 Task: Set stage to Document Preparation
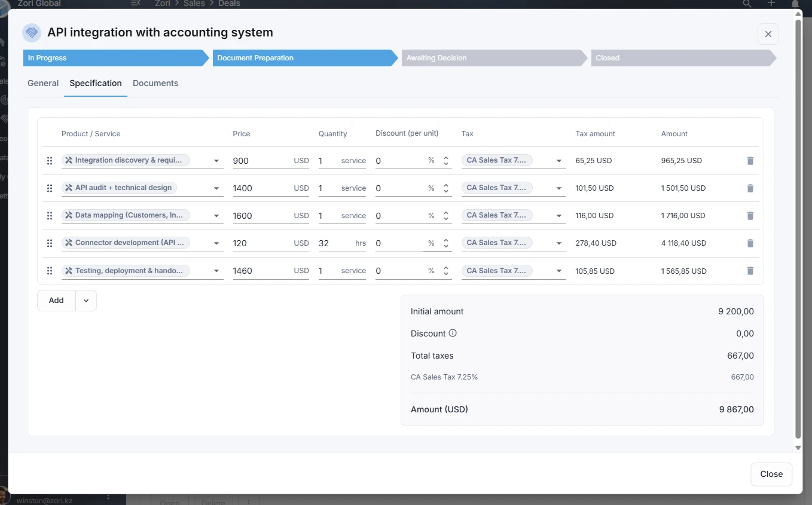[x=305, y=58]
